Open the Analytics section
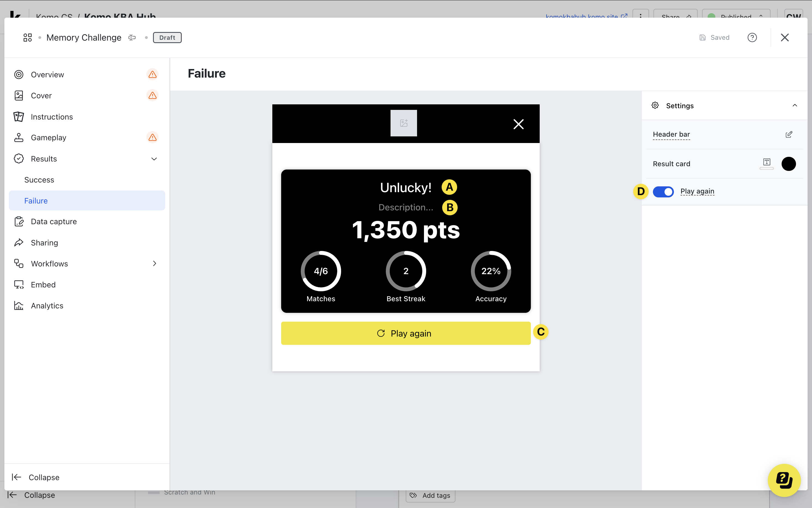812x508 pixels. [47, 306]
